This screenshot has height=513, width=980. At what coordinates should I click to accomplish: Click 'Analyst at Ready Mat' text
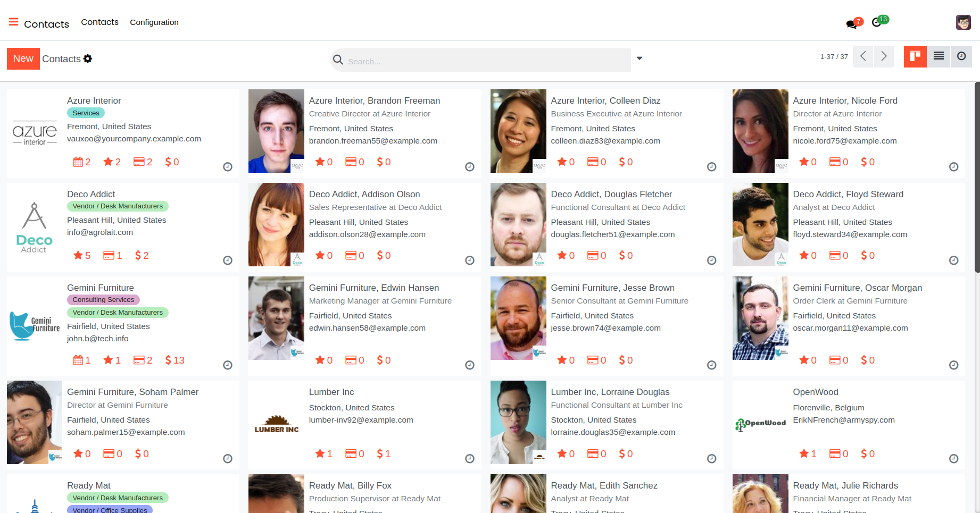coord(589,499)
